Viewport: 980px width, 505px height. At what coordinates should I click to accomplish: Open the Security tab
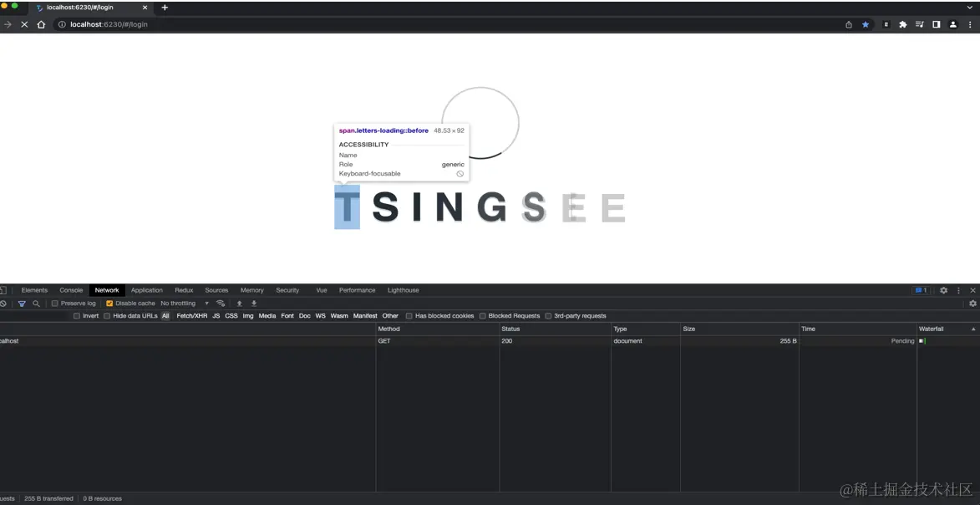[x=287, y=290]
